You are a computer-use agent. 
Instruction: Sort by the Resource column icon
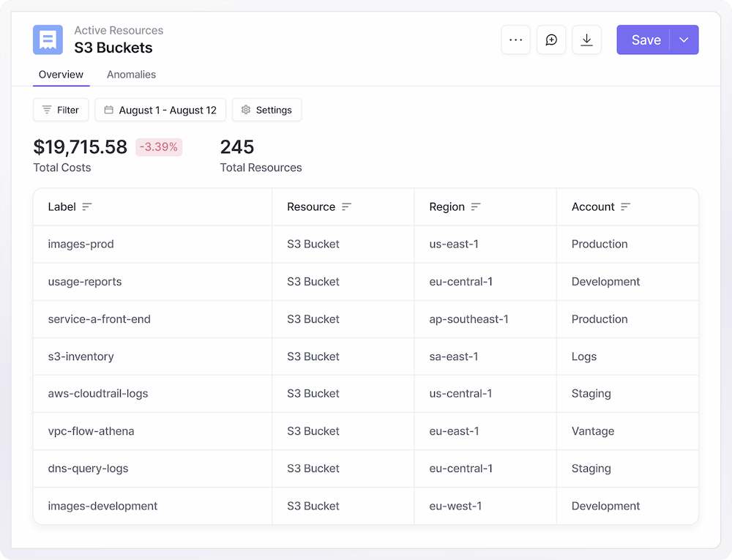click(347, 207)
